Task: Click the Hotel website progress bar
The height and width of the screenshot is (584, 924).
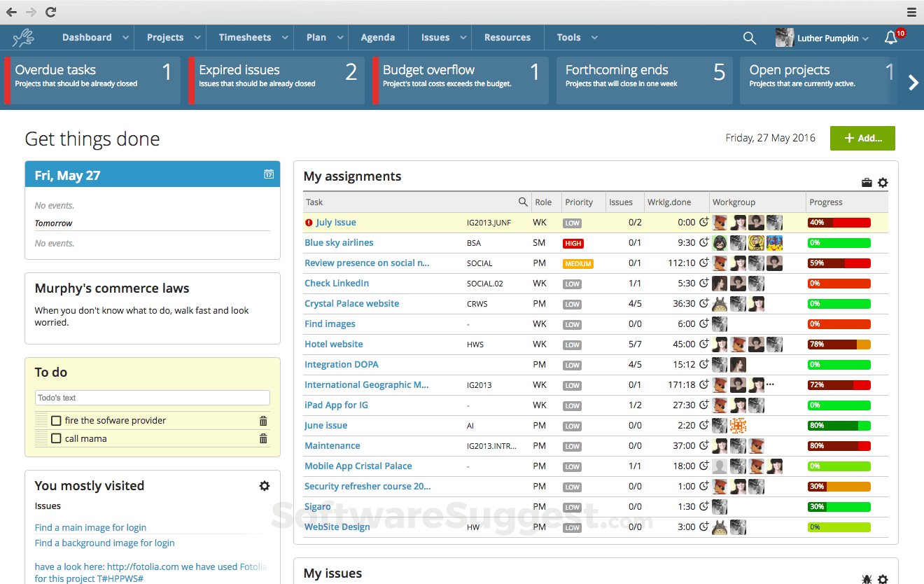Action: pos(839,345)
